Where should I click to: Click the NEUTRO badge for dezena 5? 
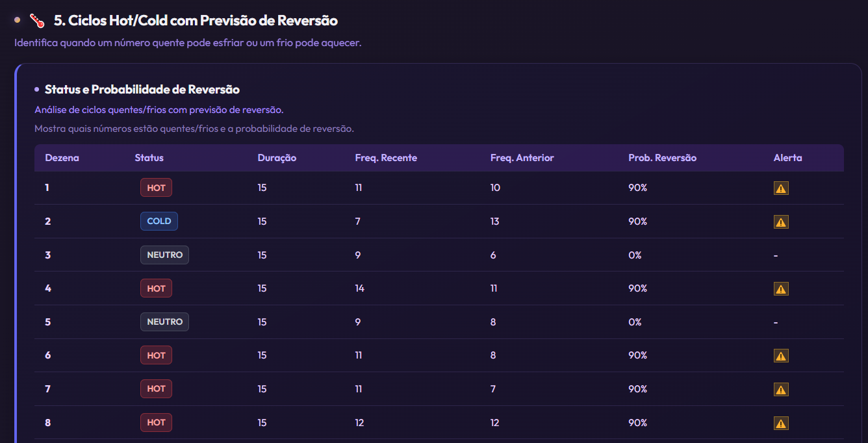click(164, 322)
